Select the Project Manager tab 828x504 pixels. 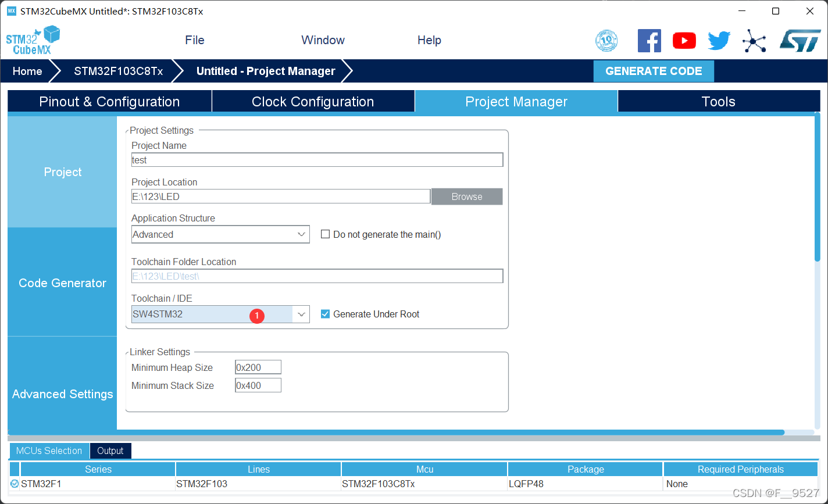click(x=516, y=101)
